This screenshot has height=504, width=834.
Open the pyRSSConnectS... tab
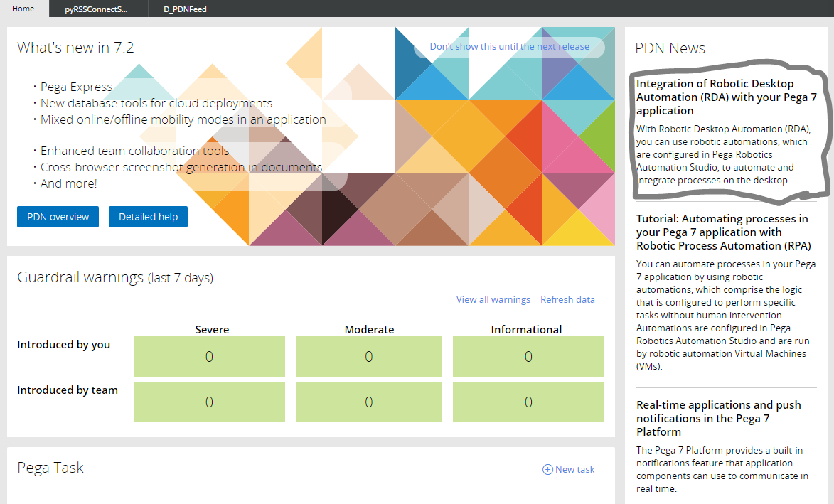(96, 9)
